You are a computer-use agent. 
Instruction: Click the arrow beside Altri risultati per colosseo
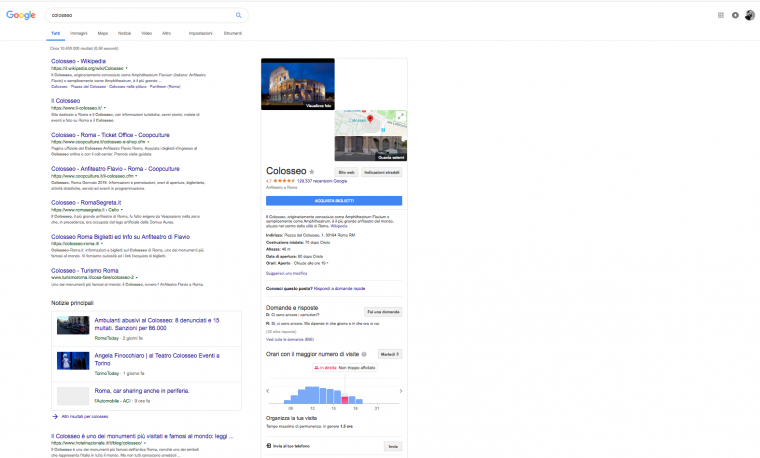(55, 416)
